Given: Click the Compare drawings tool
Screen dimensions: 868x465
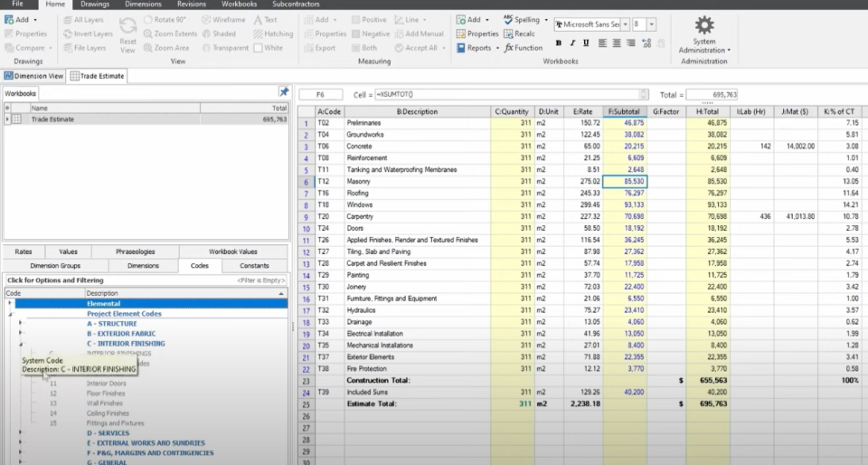Looking at the screenshot, I should pos(25,48).
